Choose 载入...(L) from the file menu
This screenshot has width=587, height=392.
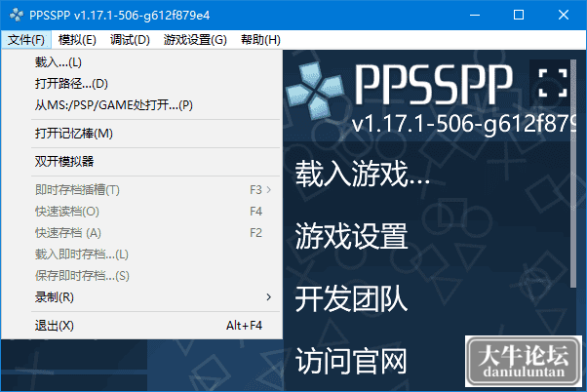(142, 62)
